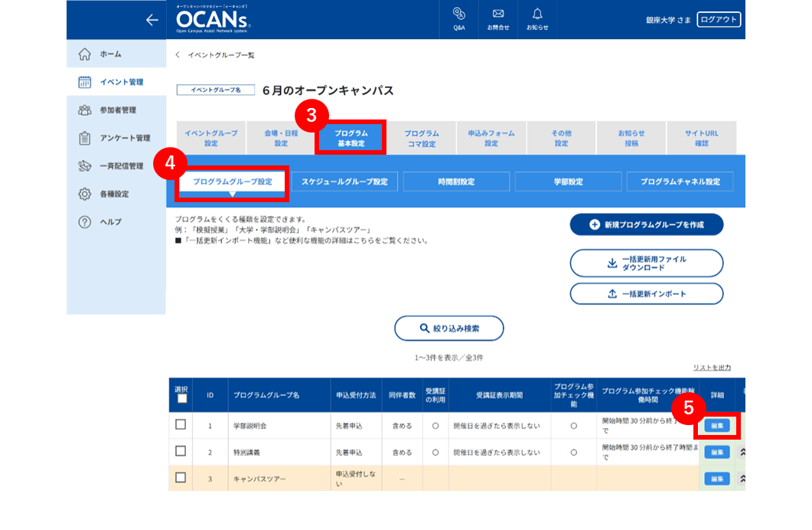Click the アンケート管理 clipboard icon
The image size is (812, 530).
pos(84,139)
